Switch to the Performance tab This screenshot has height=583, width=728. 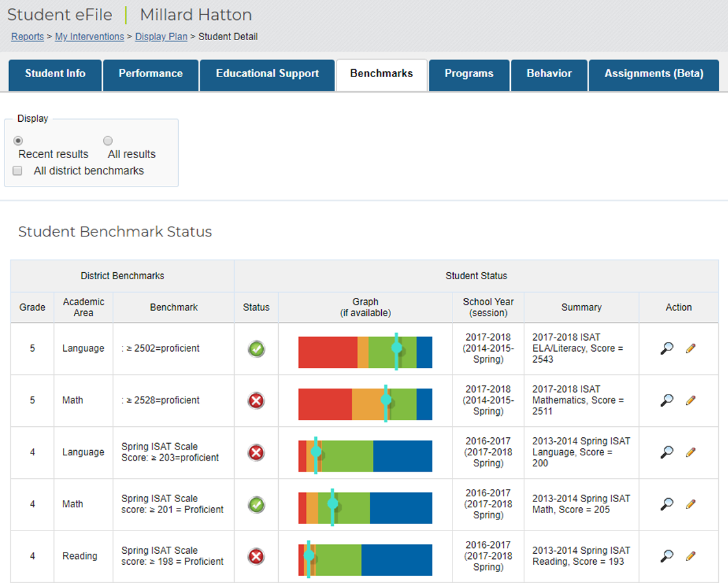coord(150,74)
